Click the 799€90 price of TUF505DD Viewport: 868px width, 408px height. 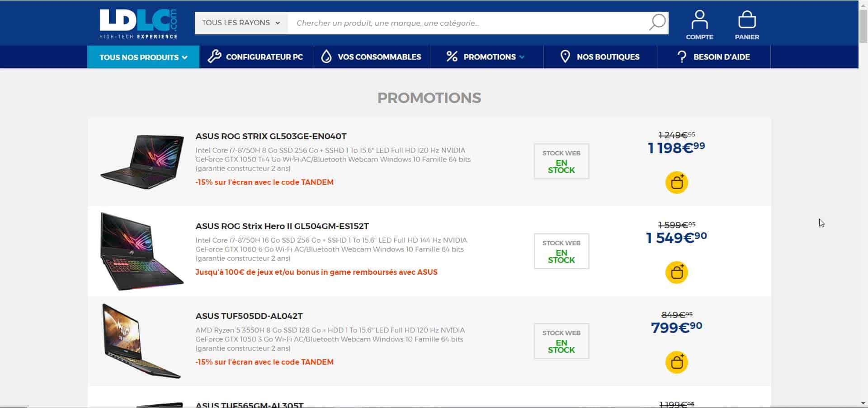pos(676,327)
